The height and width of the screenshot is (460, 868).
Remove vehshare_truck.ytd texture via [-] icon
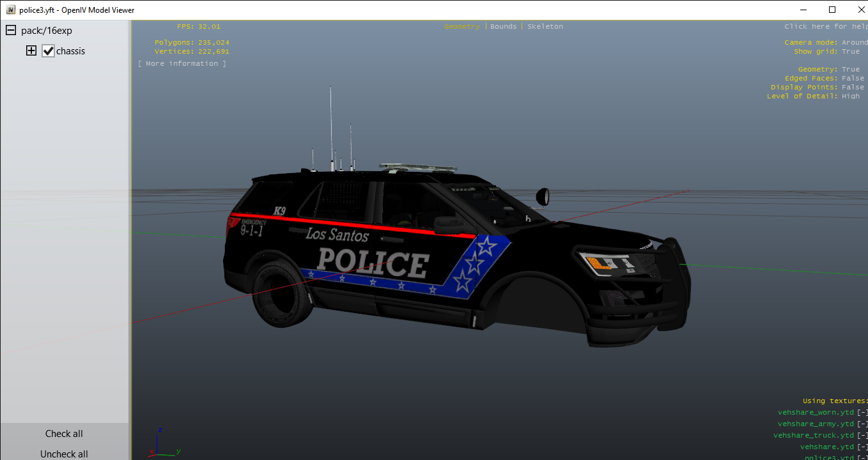click(862, 436)
